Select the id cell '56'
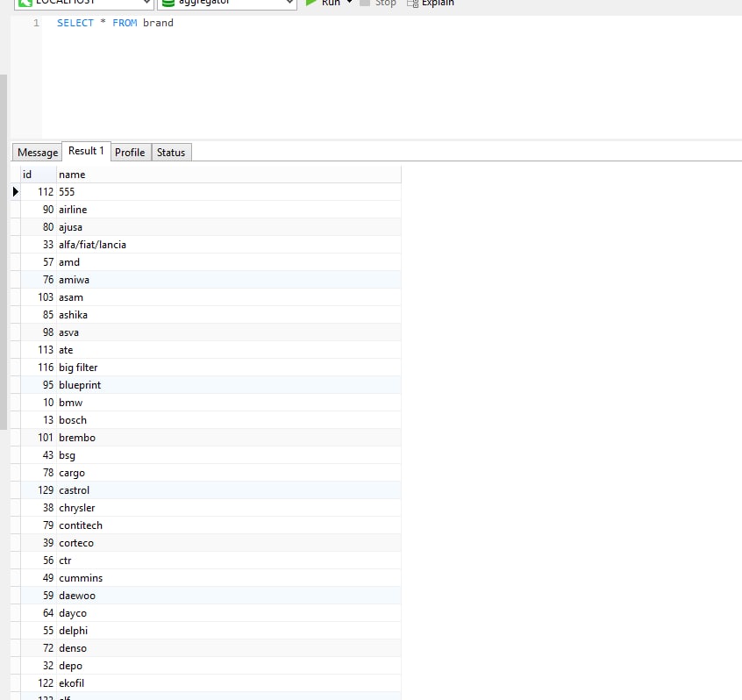The height and width of the screenshot is (700, 742). (39, 561)
